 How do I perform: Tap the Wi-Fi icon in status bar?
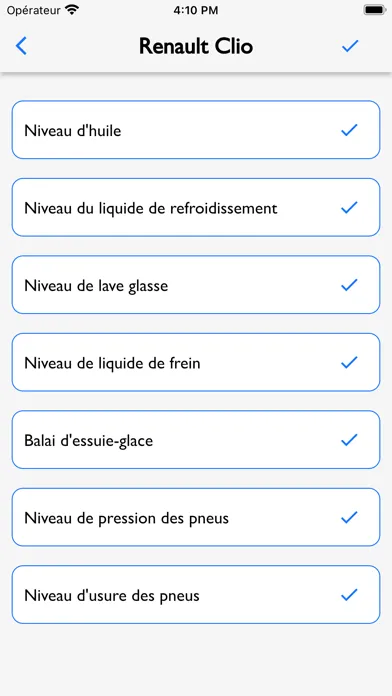click(71, 10)
